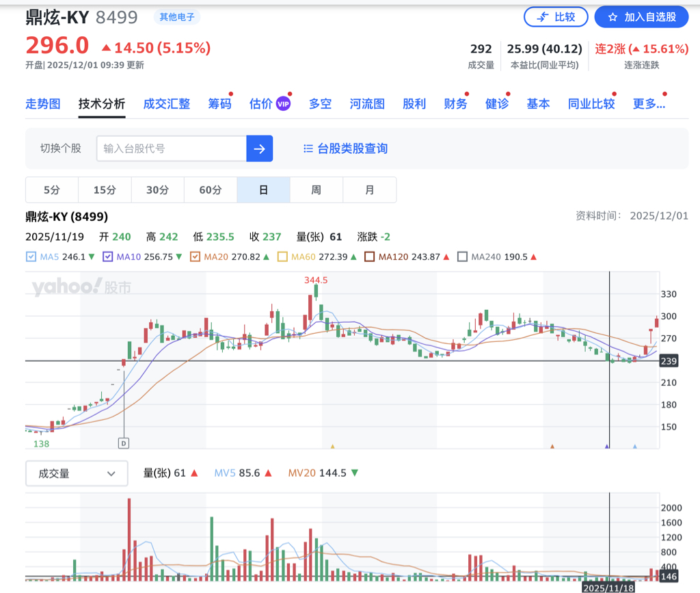Image resolution: width=700 pixels, height=593 pixels.
Task: Switch to the 走势图 tab
Action: (43, 104)
